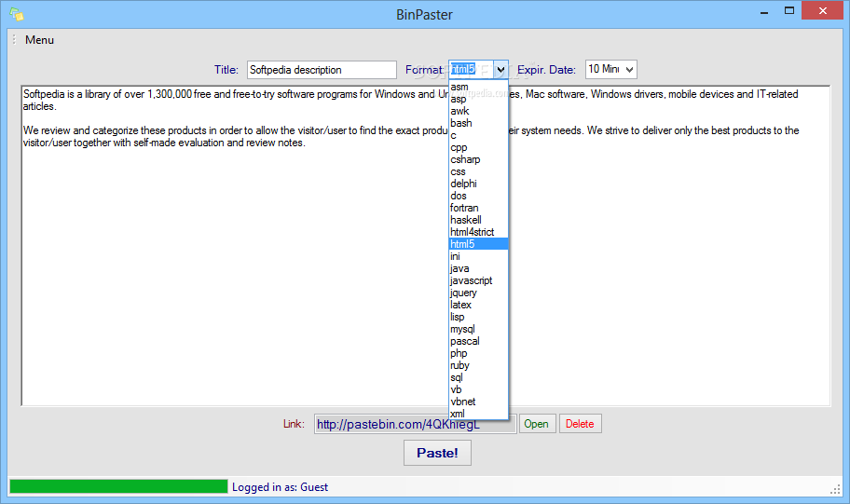
Task: Collapse the Format combo box arrow
Action: 500,69
